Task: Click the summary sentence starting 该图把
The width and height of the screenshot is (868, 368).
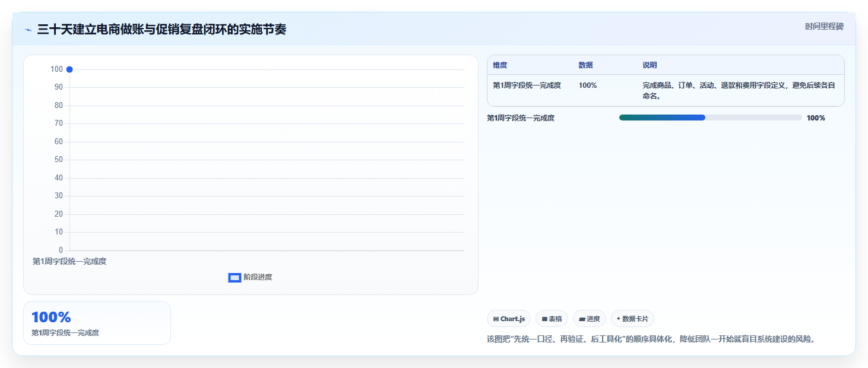Action: click(651, 340)
